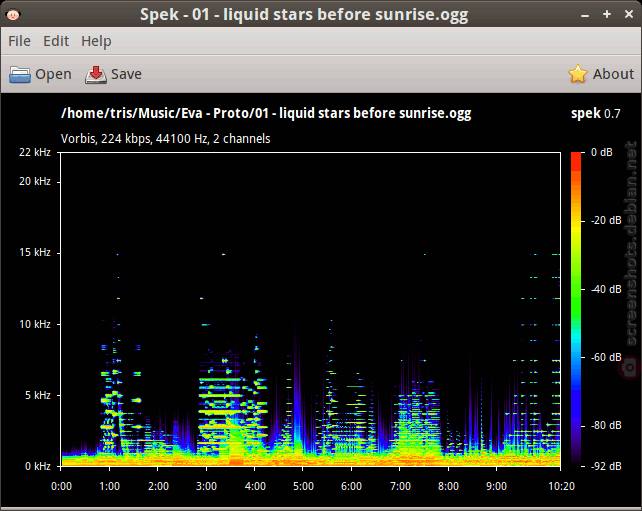This screenshot has width=642, height=511.
Task: Click the 20 kHz frequency label
Action: (x=35, y=181)
